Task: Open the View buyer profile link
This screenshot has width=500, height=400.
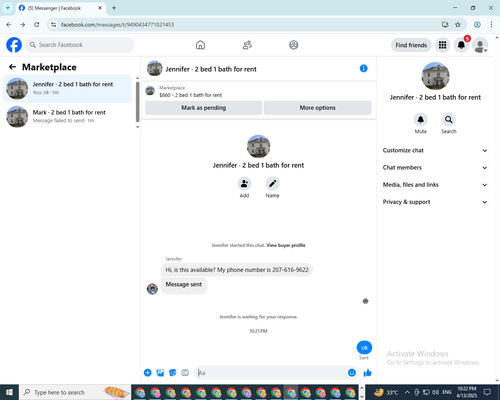Action: pos(286,245)
